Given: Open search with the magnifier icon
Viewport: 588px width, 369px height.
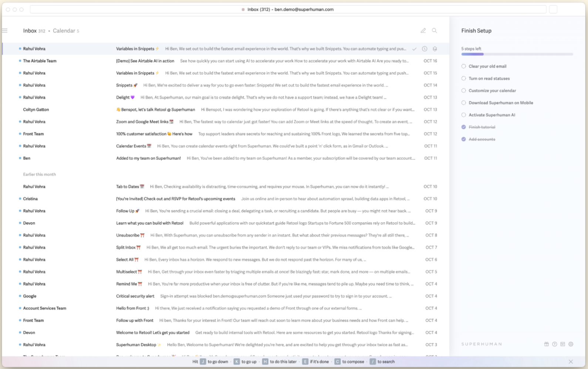Looking at the screenshot, I should coord(435,31).
